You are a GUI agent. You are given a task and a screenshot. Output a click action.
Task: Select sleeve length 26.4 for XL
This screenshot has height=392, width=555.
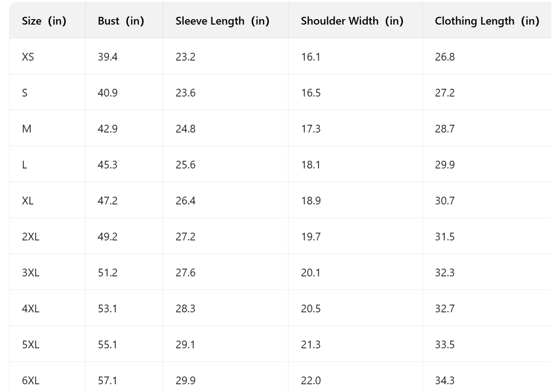pyautogui.click(x=185, y=201)
